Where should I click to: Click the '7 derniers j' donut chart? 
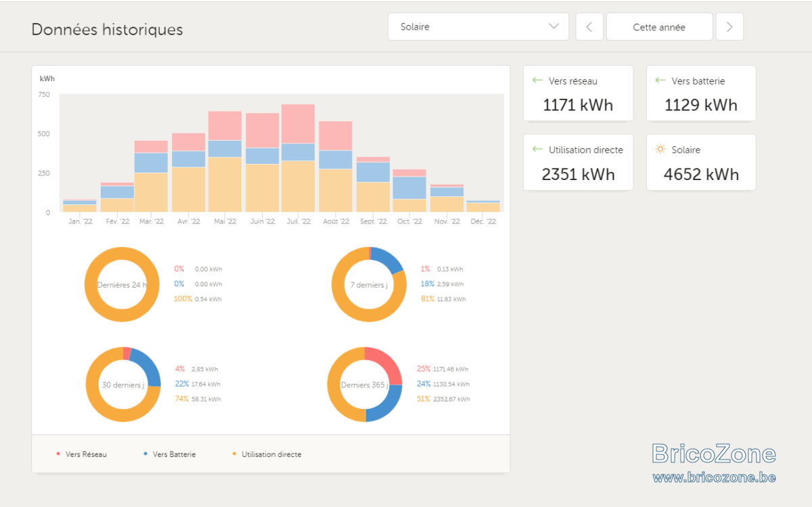369,285
